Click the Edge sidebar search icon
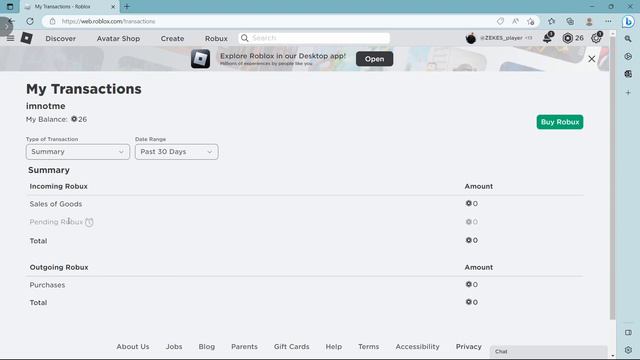 [x=628, y=39]
